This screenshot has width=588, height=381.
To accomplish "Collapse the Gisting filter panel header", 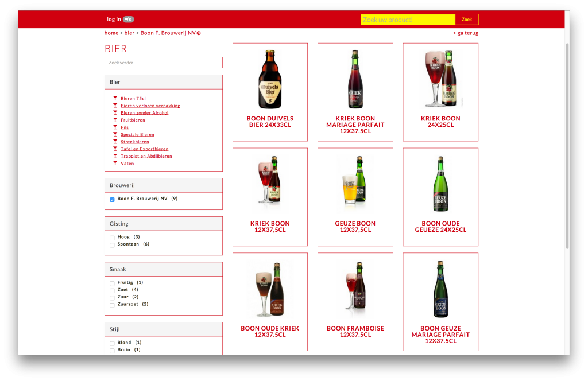I will tap(163, 224).
